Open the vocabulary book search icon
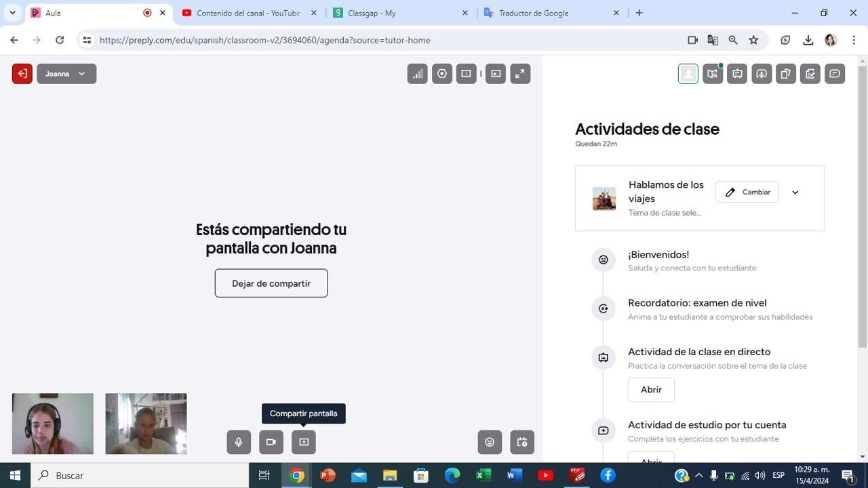The height and width of the screenshot is (488, 868). click(x=713, y=74)
